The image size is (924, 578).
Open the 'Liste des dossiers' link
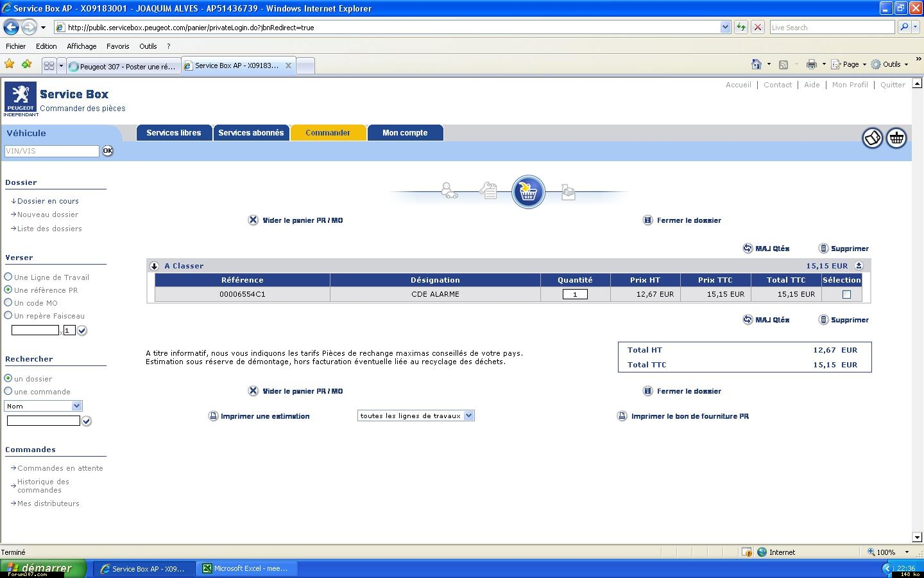click(49, 229)
